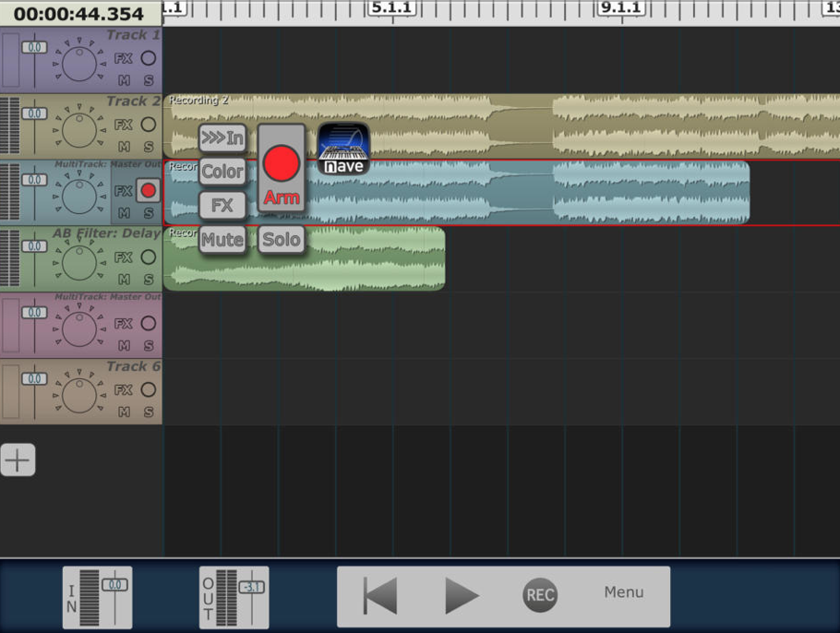Open FX from the track popup
840x633 pixels.
(222, 206)
